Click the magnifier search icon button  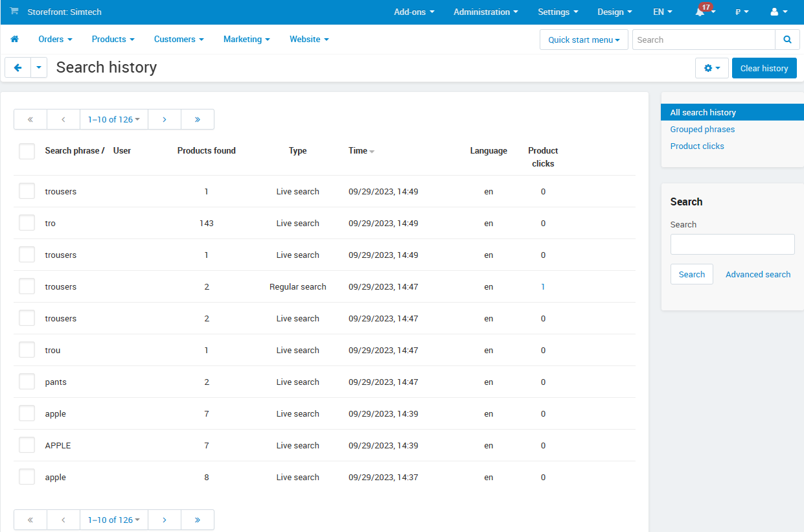coord(787,40)
